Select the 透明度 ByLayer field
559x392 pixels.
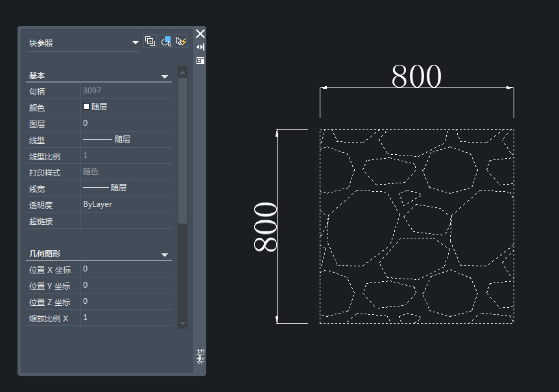127,204
